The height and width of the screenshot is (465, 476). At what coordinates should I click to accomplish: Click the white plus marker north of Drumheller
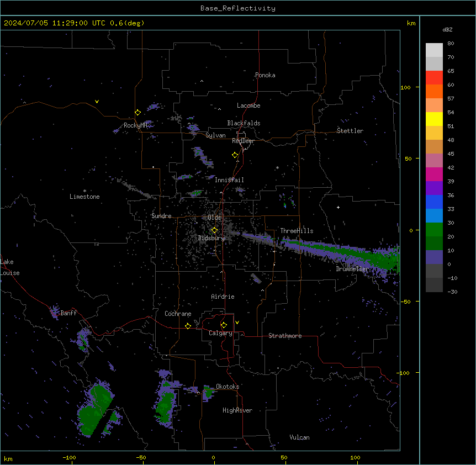click(x=338, y=207)
